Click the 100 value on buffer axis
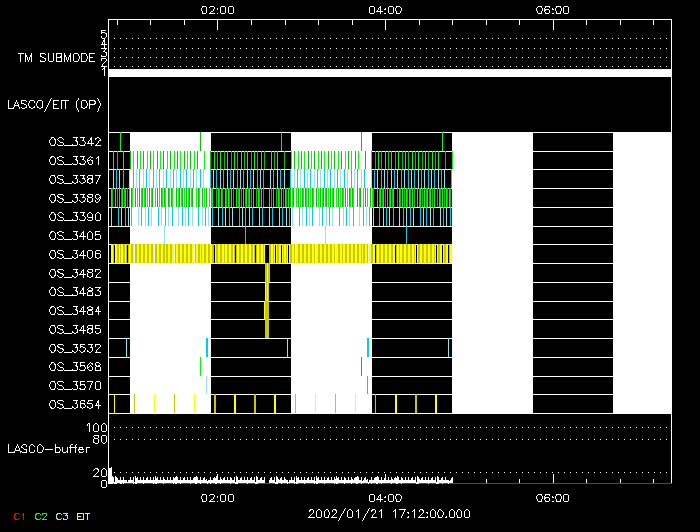This screenshot has width=700, height=532. tap(98, 427)
